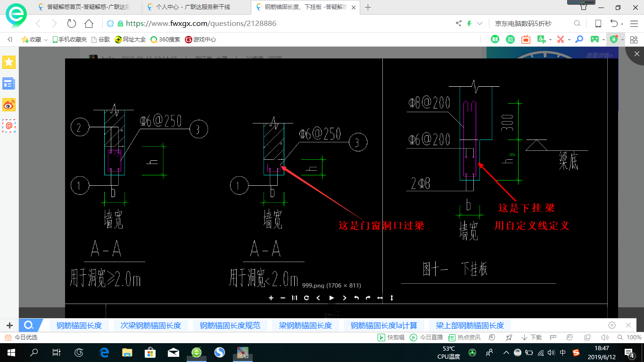Image resolution: width=644 pixels, height=362 pixels.
Task: Collapse the bookmarks bar left arrow
Action: coord(9,40)
